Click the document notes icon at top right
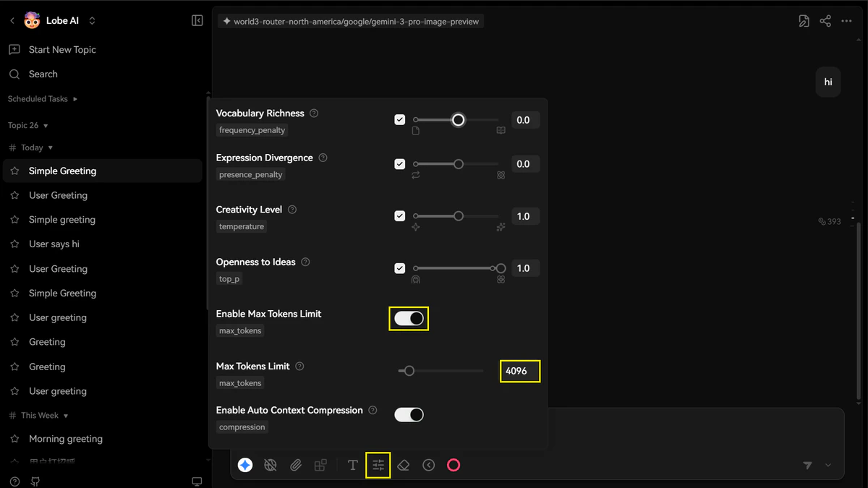Screen dimensions: 868x488 [804, 21]
